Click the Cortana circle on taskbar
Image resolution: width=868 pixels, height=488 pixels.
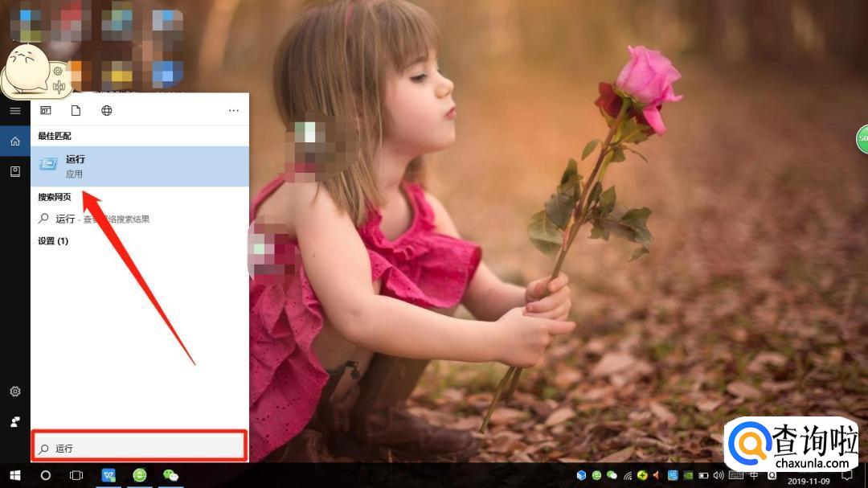click(45, 475)
